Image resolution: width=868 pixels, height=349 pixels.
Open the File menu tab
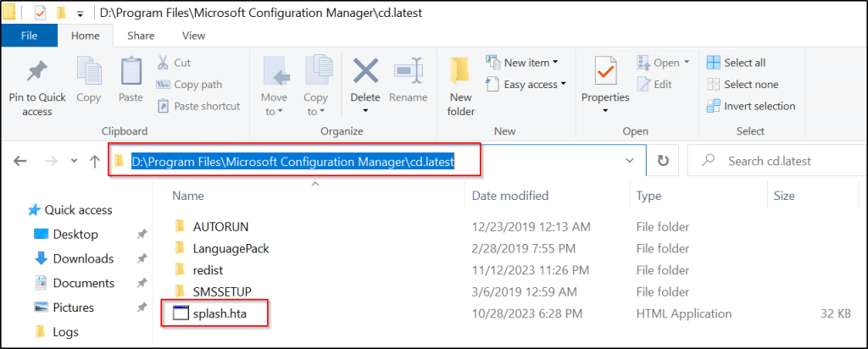pos(29,36)
